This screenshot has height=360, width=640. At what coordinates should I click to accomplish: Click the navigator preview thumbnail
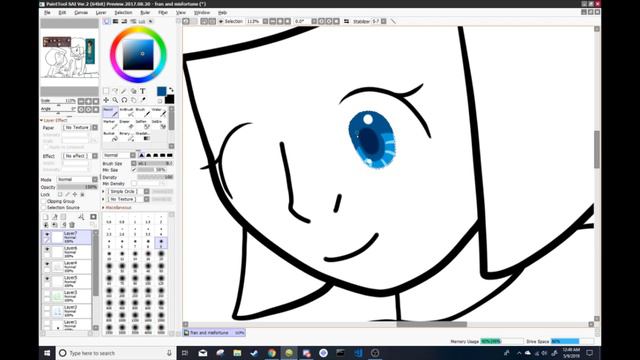(69, 57)
